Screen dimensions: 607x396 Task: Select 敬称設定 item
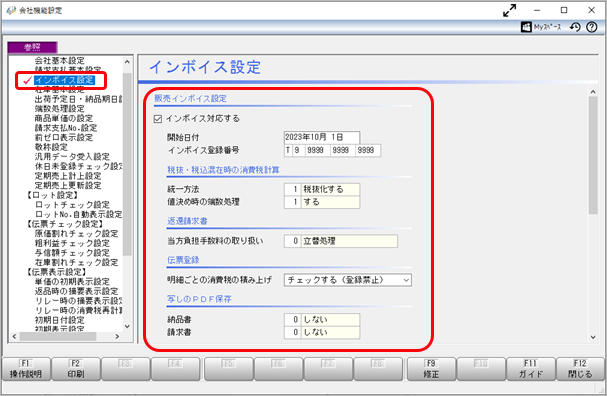[x=51, y=147]
